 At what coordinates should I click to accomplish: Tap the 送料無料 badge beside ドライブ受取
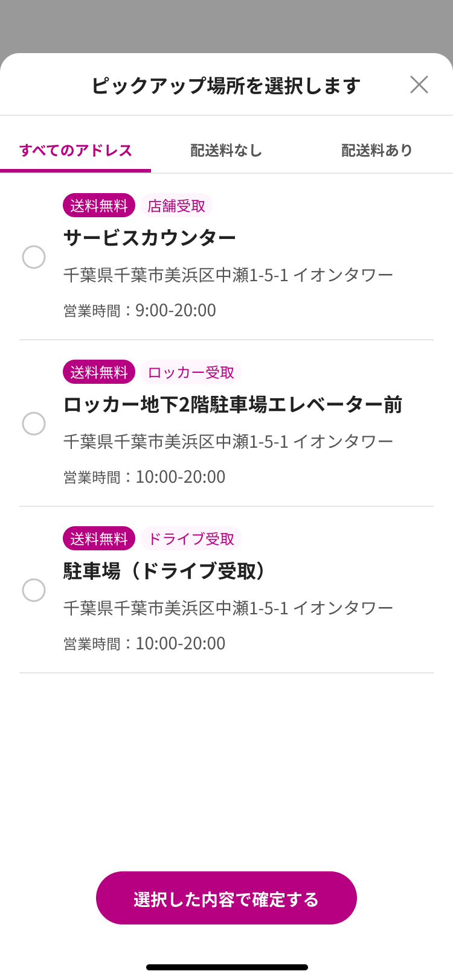point(99,539)
